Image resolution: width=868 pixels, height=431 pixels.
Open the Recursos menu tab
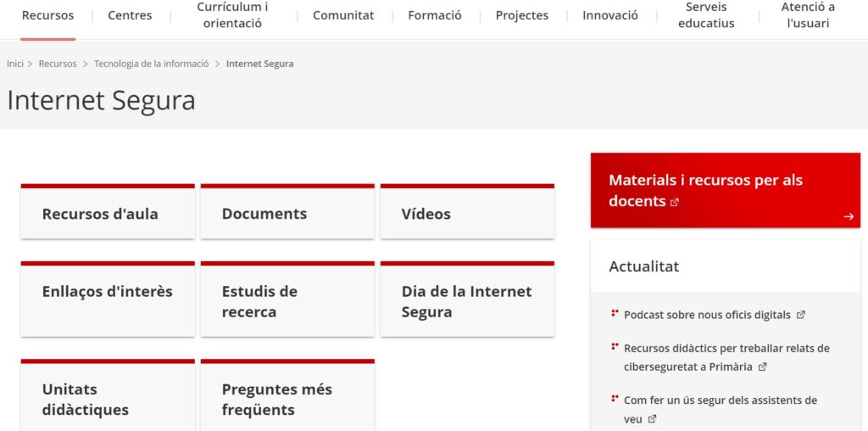[47, 15]
